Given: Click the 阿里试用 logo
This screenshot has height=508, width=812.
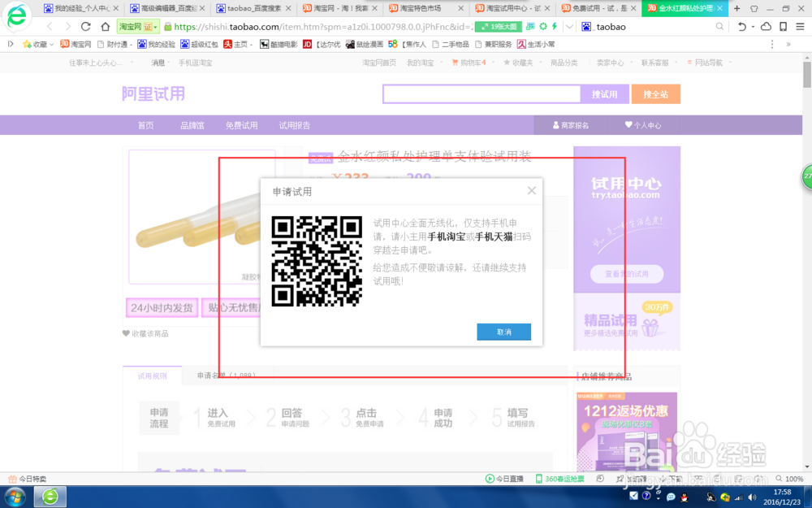Looking at the screenshot, I should (x=153, y=93).
